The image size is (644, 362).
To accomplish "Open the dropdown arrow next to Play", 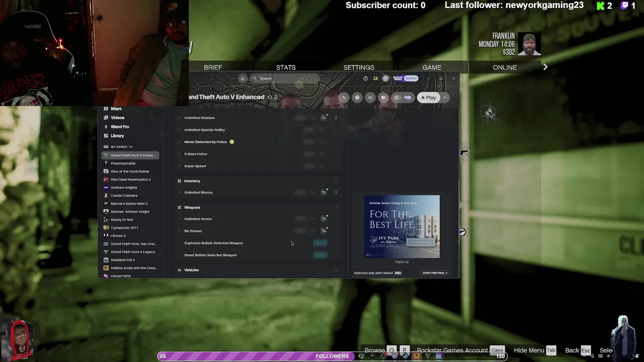I will click(445, 98).
